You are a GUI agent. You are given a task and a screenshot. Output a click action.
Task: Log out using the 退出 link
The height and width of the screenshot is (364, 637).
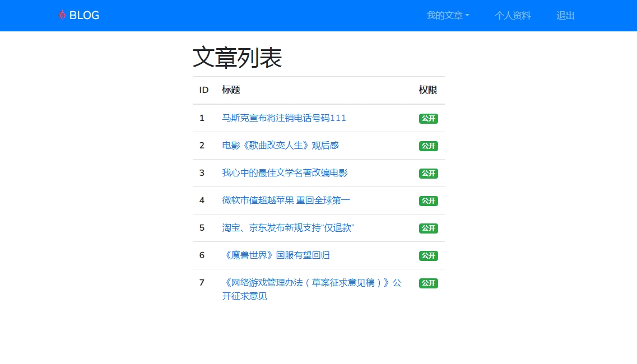(565, 16)
